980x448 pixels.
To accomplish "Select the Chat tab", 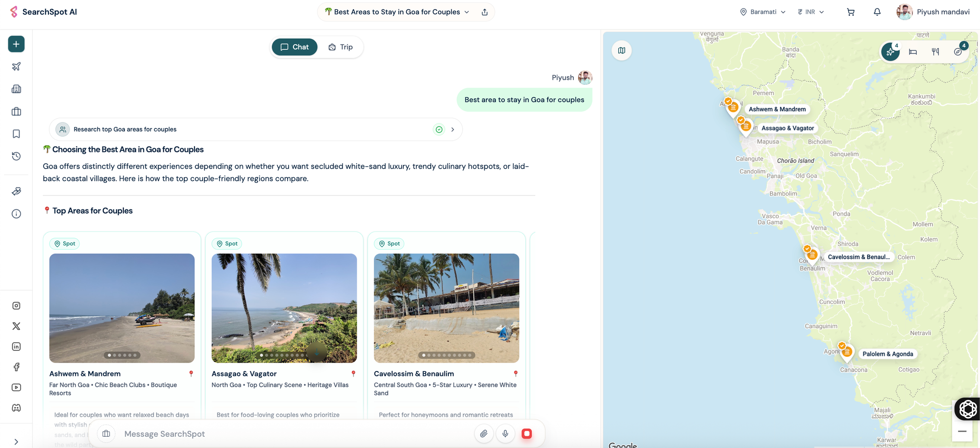I will [x=294, y=47].
